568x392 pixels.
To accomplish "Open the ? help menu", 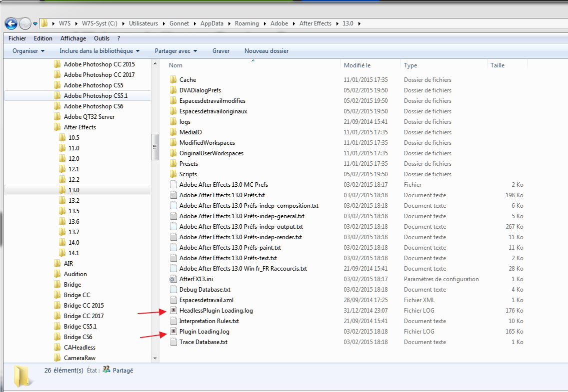I will coord(118,38).
